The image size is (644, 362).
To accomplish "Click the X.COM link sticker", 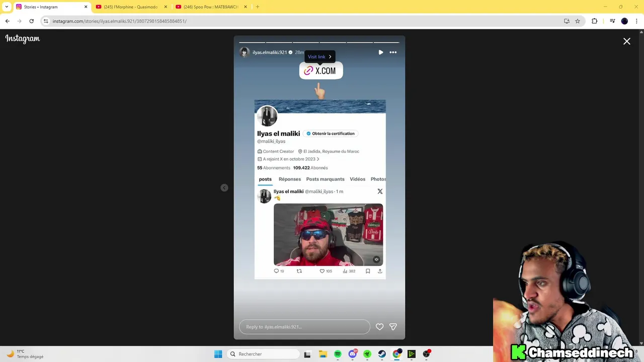I will pyautogui.click(x=321, y=71).
